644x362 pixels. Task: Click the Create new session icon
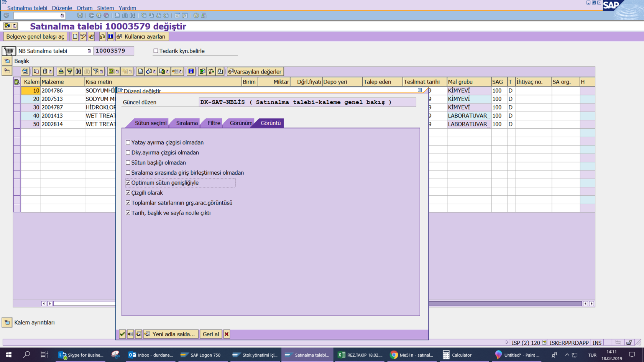pos(177,15)
